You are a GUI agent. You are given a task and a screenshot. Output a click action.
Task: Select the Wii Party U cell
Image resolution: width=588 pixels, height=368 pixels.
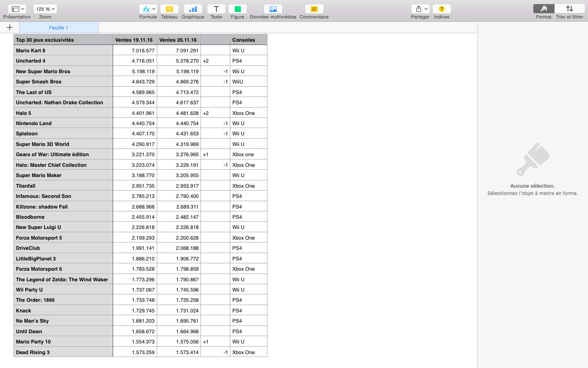(x=63, y=289)
